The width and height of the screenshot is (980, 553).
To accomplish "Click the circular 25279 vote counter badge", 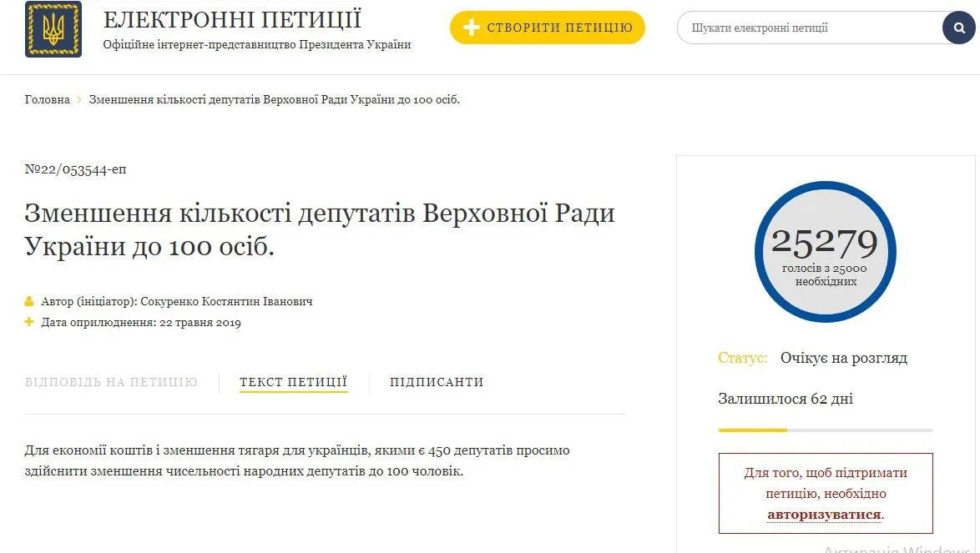I will pos(825,252).
